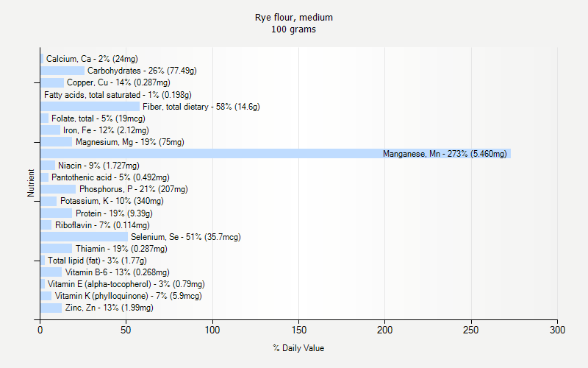Click the Phosphorus bar in the chart

tap(58, 189)
